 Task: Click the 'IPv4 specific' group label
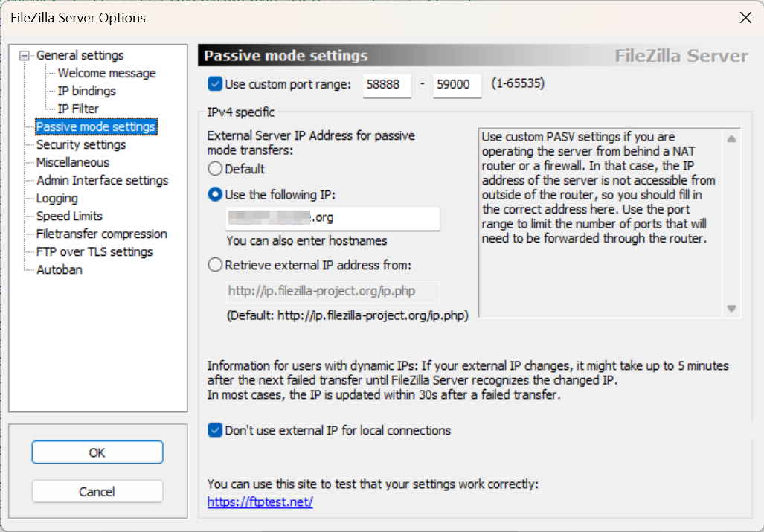pos(241,112)
